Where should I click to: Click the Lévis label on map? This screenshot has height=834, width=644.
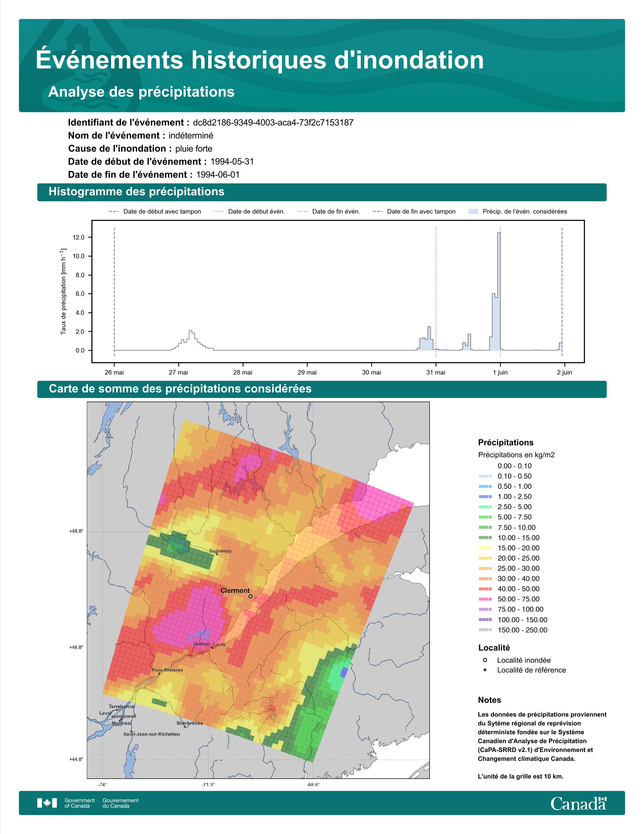click(x=219, y=645)
